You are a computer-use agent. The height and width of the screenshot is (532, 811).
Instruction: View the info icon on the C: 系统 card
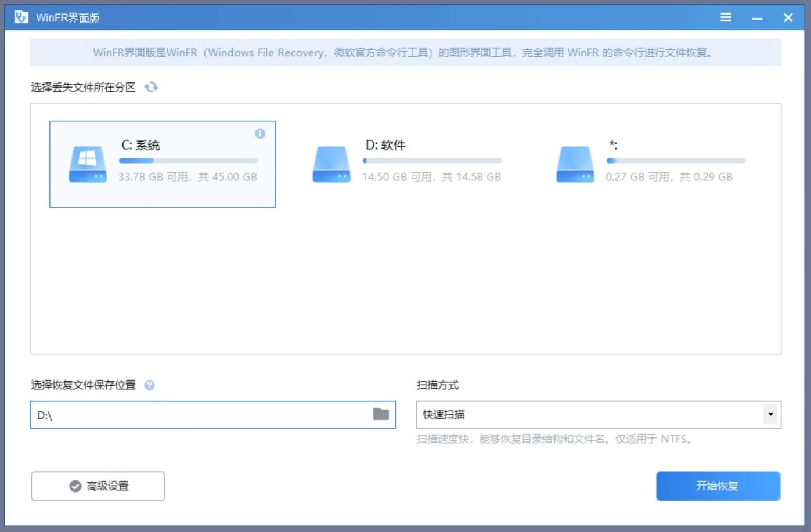(260, 134)
